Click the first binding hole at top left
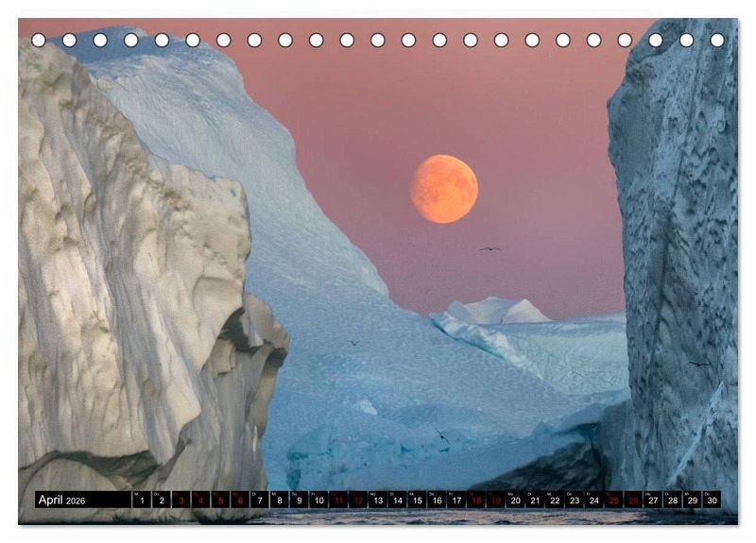The height and width of the screenshot is (543, 756). [x=39, y=41]
